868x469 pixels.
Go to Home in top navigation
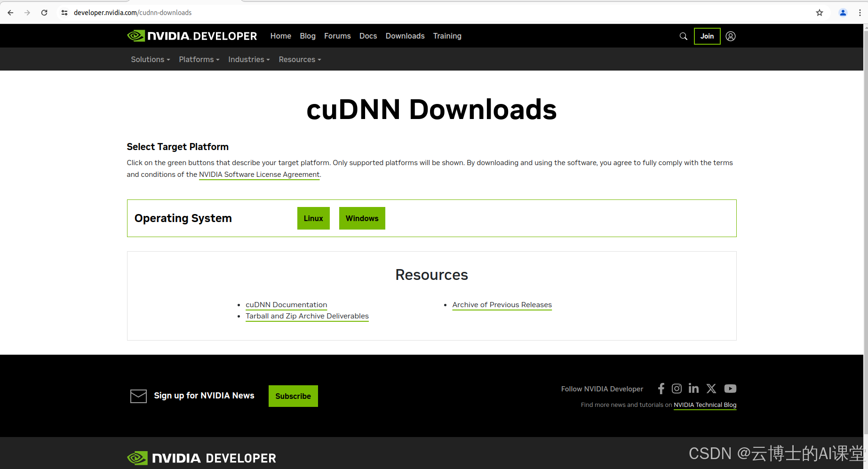coord(281,36)
